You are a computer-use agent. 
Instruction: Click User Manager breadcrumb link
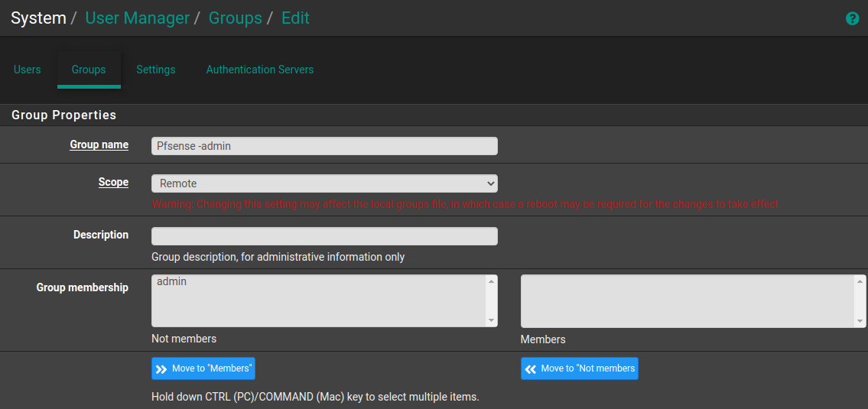(x=138, y=18)
